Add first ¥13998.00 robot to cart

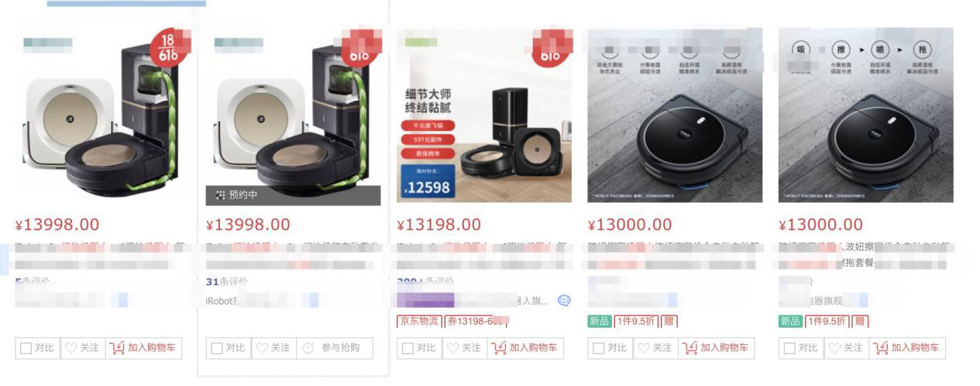coord(143,348)
